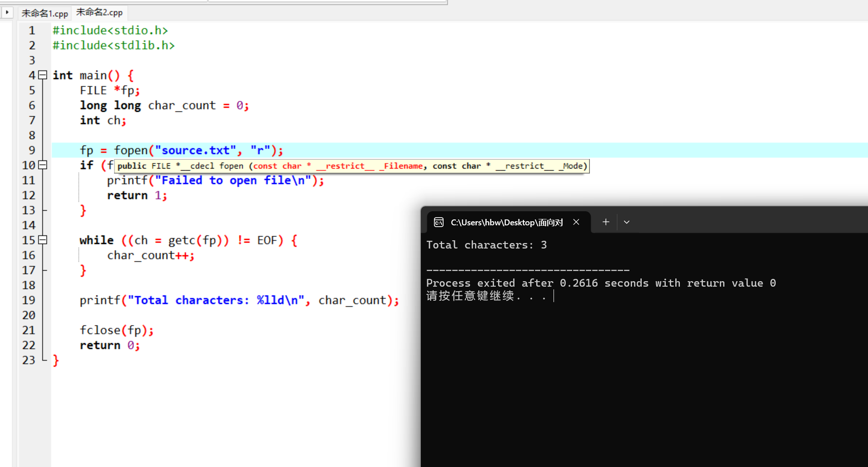
Task: Open the terminal profile dropdown chevron
Action: coord(627,222)
